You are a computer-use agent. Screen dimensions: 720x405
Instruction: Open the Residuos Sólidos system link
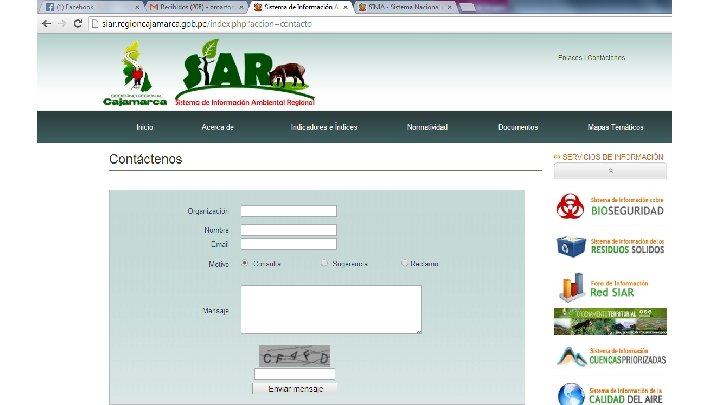pos(627,247)
